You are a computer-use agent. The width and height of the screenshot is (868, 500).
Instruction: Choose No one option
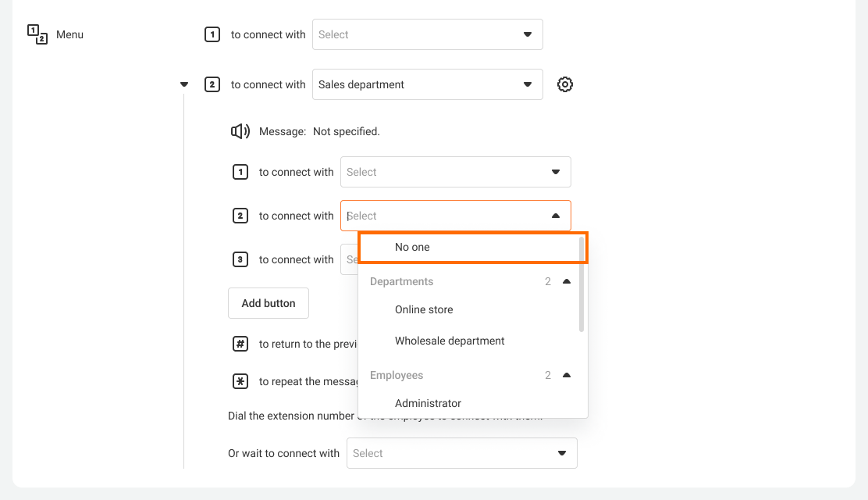pos(473,247)
